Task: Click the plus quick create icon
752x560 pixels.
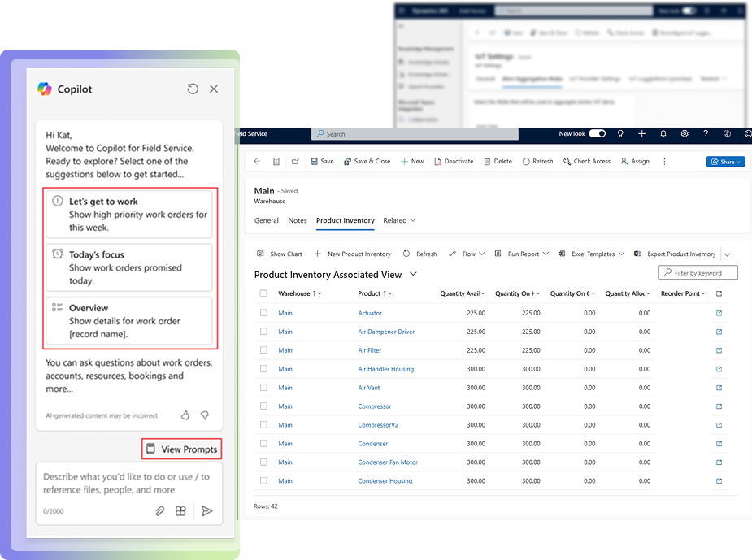Action: 641,134
